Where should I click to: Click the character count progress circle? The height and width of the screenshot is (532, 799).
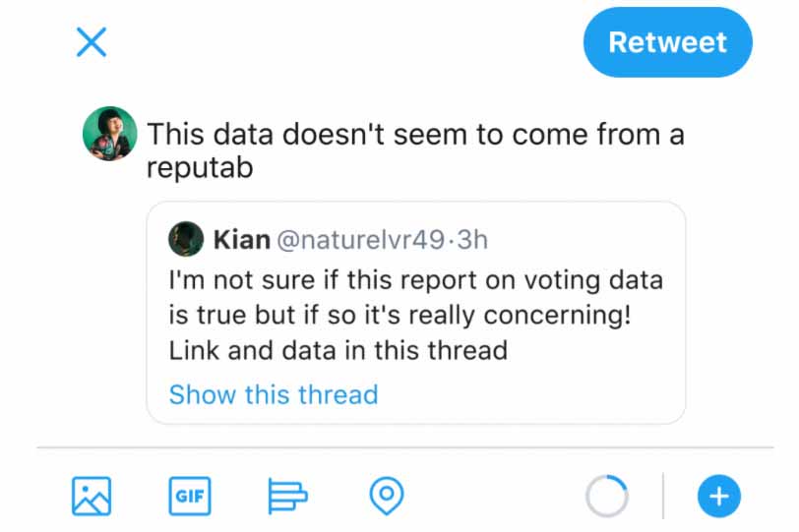point(607,497)
